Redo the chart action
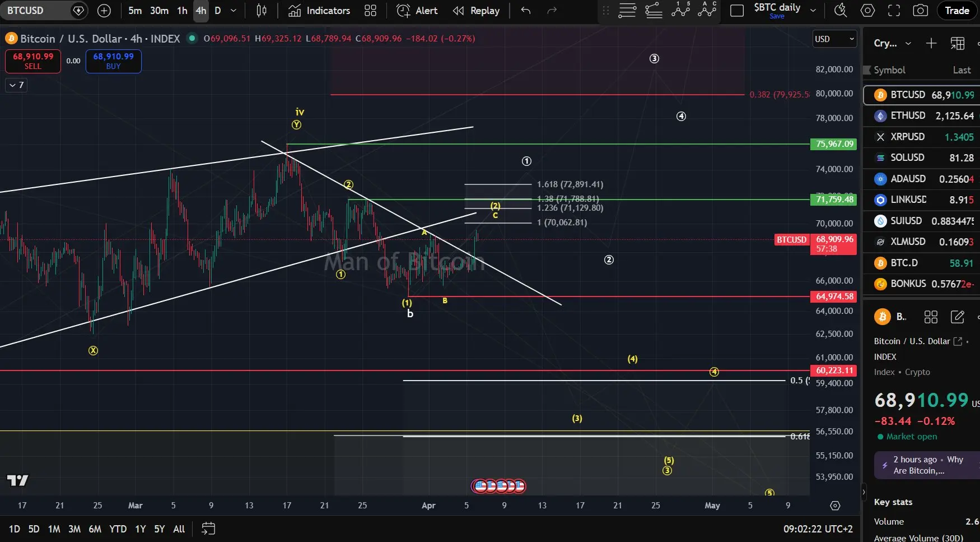The height and width of the screenshot is (542, 980). click(552, 11)
